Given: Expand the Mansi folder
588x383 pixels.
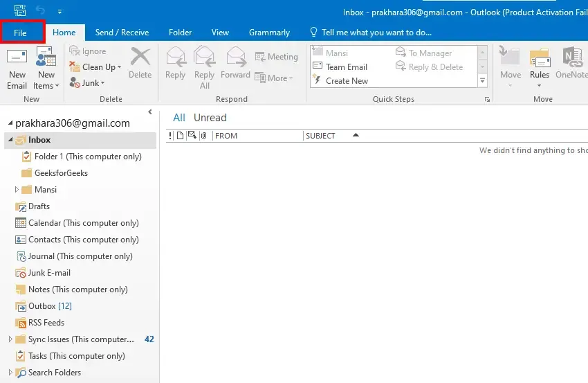Looking at the screenshot, I should [x=17, y=190].
